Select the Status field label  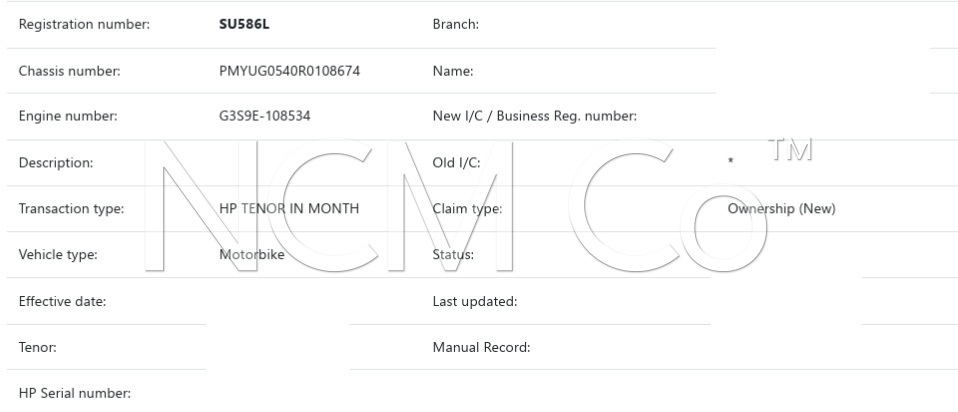(453, 255)
